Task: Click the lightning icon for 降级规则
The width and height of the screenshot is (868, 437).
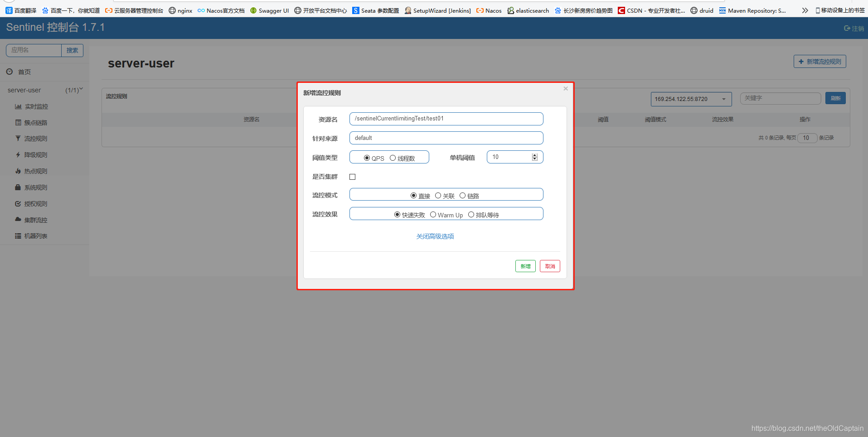Action: pyautogui.click(x=18, y=155)
